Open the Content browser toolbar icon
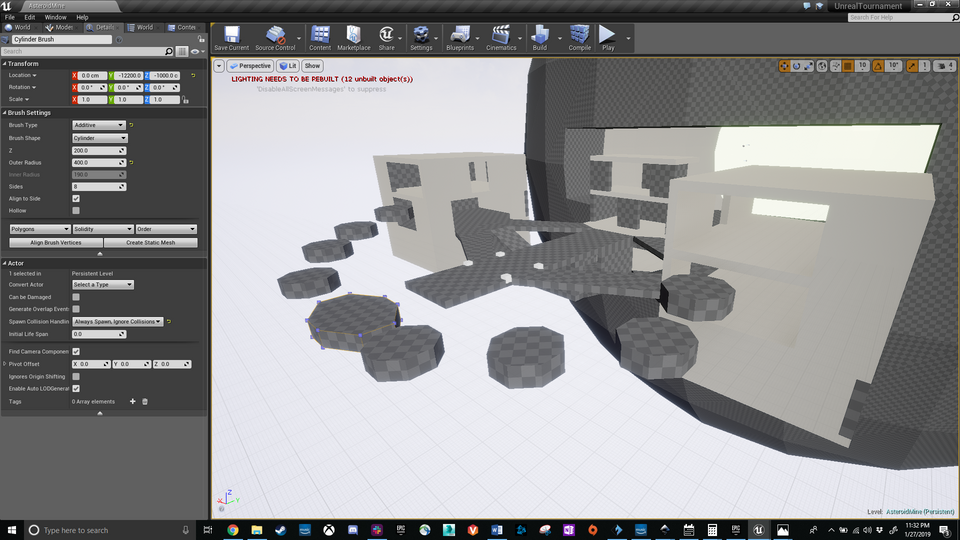The width and height of the screenshot is (960, 540). click(320, 38)
